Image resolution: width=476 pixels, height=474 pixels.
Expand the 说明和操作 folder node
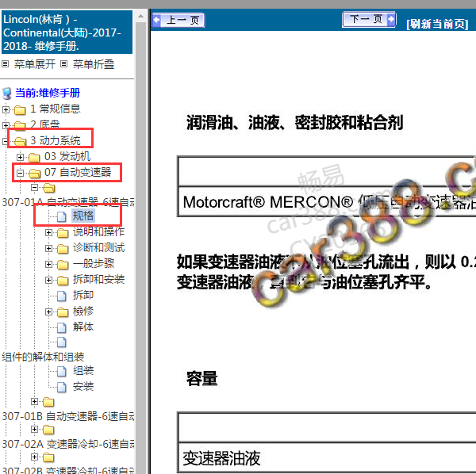(48, 232)
